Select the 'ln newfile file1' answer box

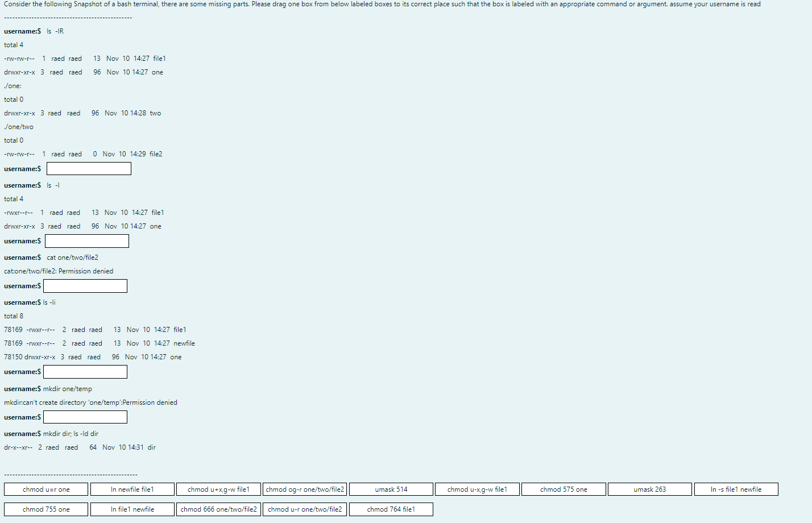point(132,489)
